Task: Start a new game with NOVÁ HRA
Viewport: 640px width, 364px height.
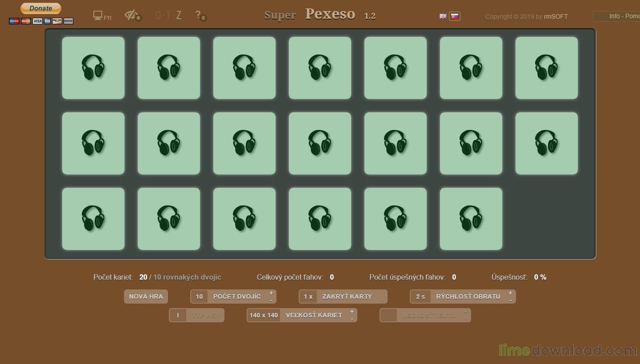Action: coord(146,297)
